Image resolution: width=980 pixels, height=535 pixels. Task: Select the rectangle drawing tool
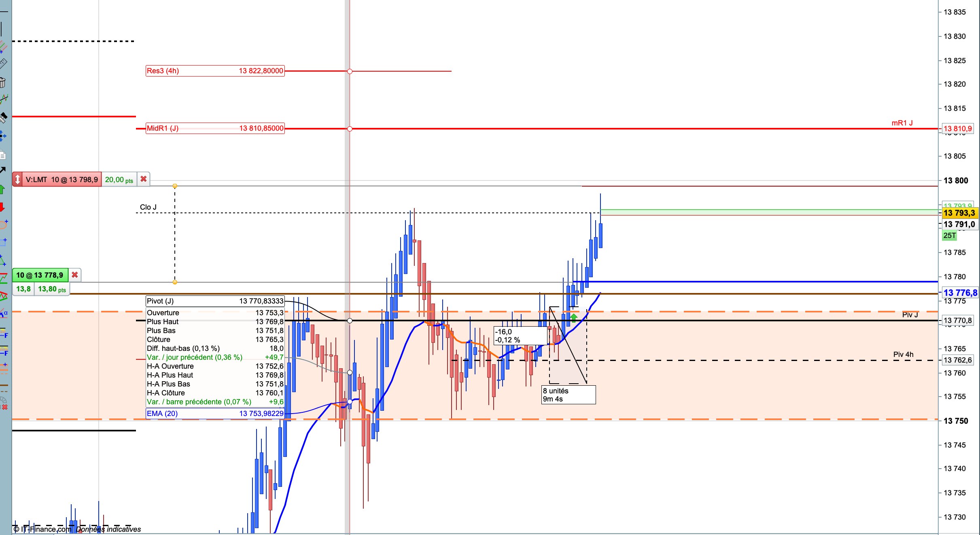(x=3, y=242)
